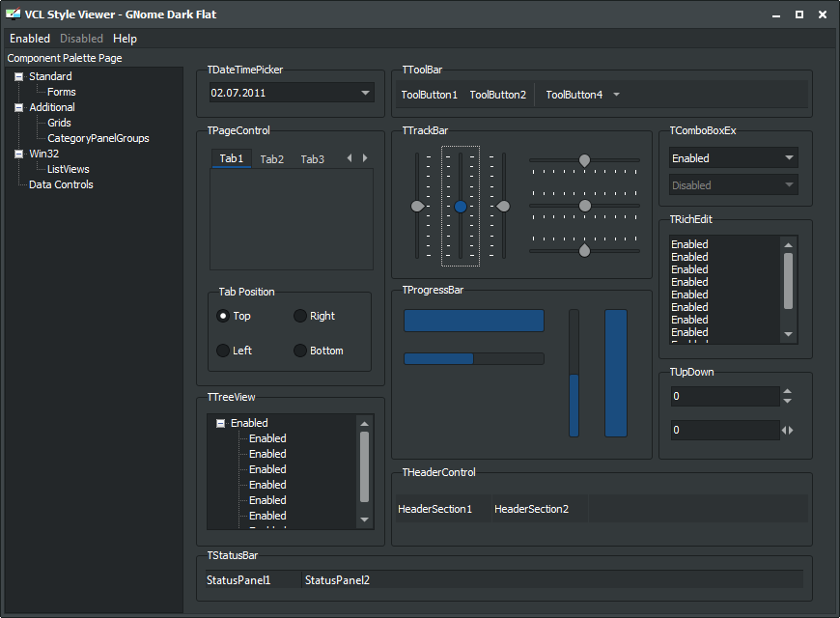This screenshot has width=840, height=618.
Task: Click the full horizontal progress bar
Action: coord(474,321)
